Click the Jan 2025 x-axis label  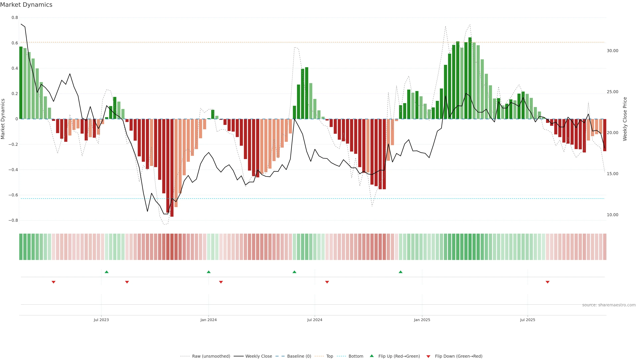coord(422,320)
